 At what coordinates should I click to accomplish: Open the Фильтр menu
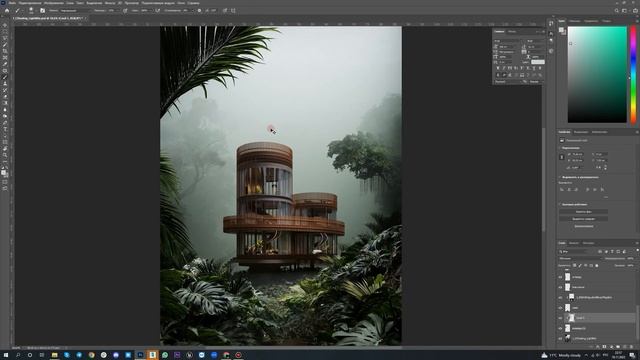[x=109, y=3]
